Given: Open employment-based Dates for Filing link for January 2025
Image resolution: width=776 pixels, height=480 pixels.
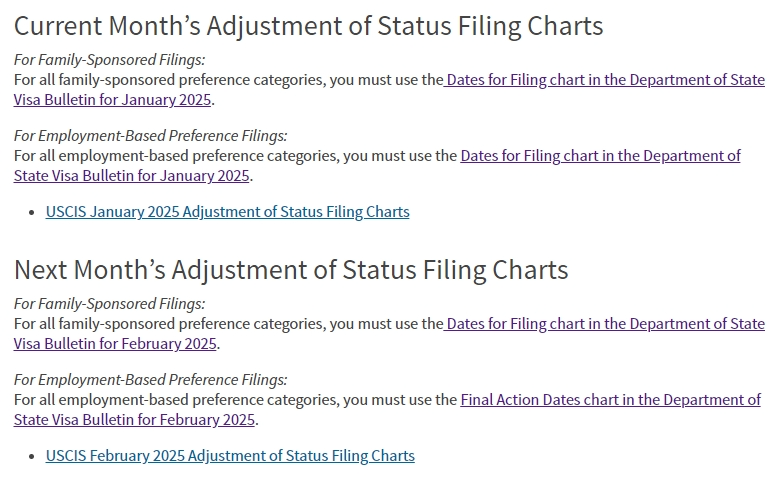Looking at the screenshot, I should (600, 156).
